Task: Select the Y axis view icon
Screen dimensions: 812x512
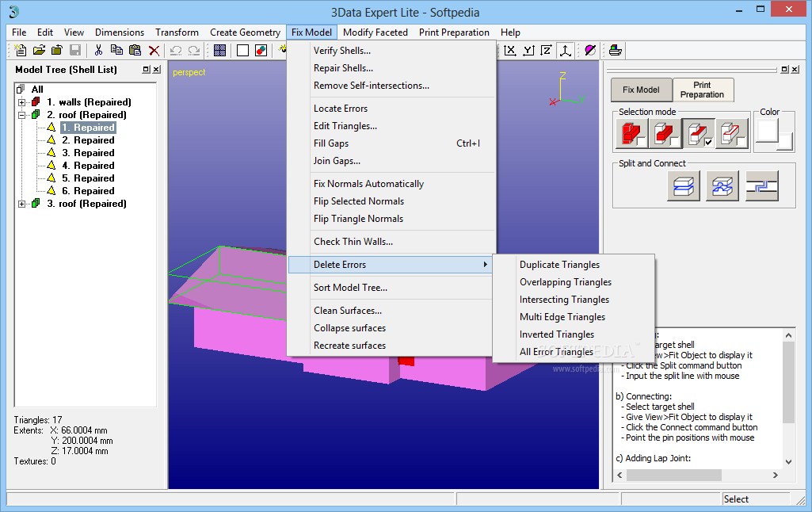Action: tap(528, 50)
